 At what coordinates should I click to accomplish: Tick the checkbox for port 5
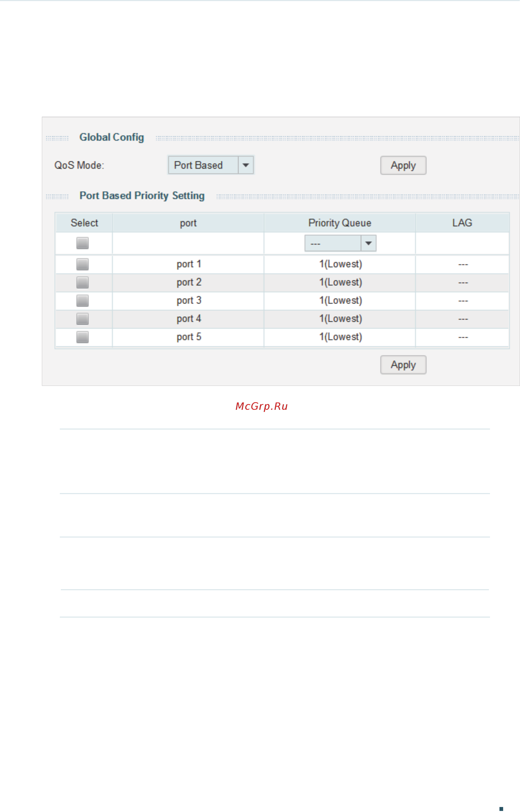[x=82, y=337]
